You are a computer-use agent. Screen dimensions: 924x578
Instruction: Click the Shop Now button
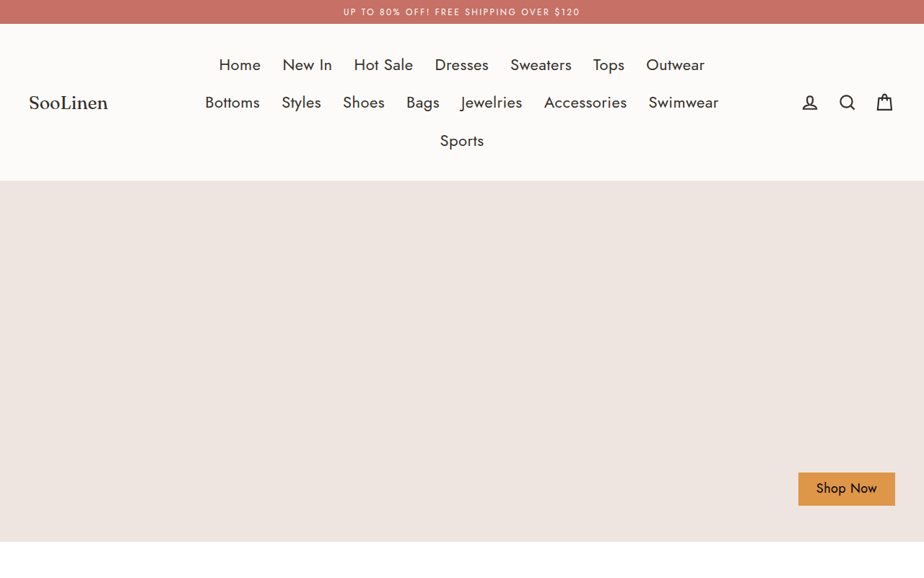tap(847, 489)
